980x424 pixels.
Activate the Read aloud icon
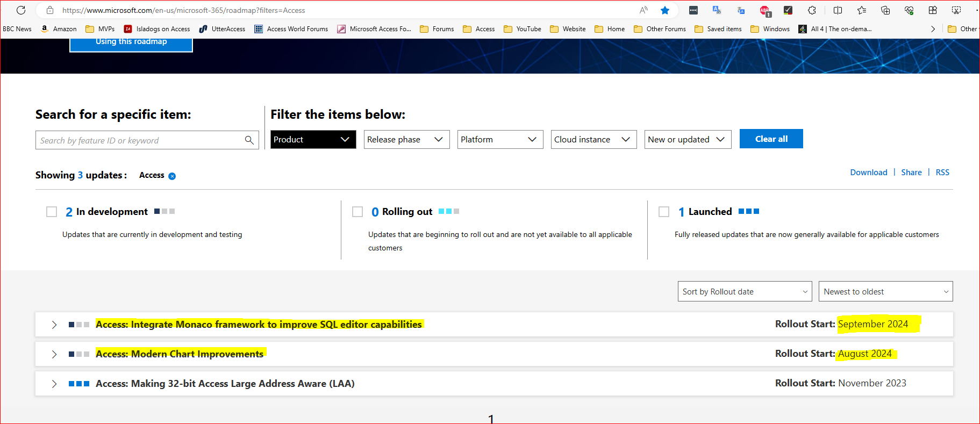(x=643, y=10)
